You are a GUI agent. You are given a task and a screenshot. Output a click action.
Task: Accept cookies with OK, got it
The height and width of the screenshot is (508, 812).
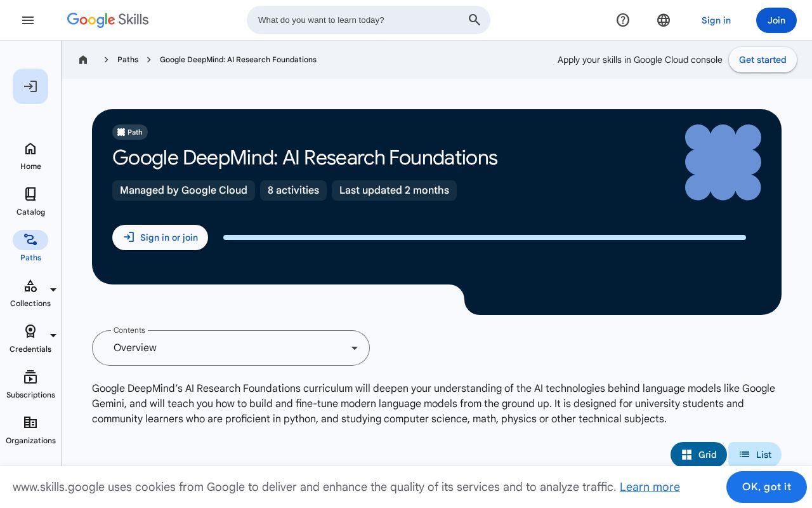click(x=766, y=487)
